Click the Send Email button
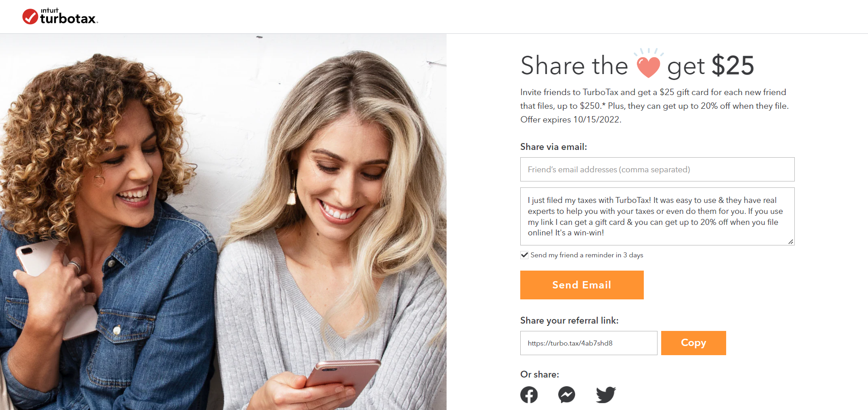This screenshot has height=410, width=868. pyautogui.click(x=582, y=285)
